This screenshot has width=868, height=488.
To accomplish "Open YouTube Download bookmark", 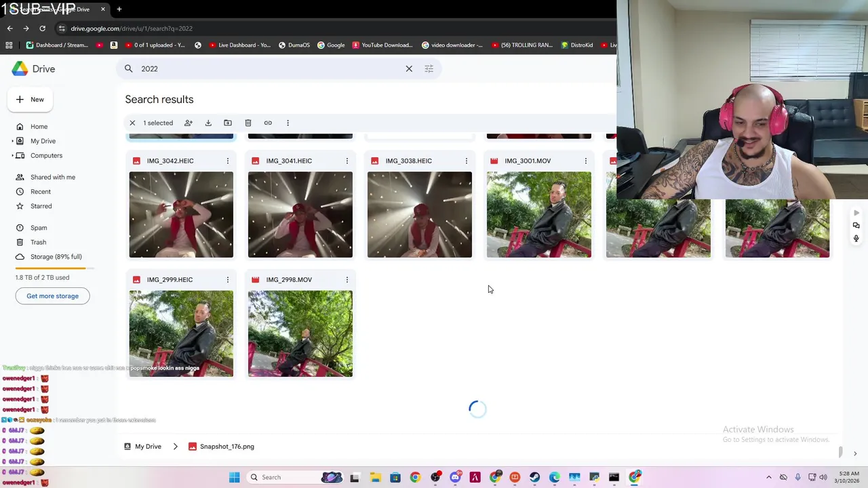I will tap(382, 45).
